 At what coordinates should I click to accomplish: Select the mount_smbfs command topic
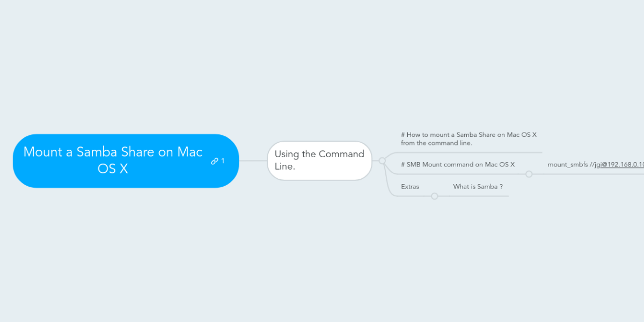tap(596, 165)
